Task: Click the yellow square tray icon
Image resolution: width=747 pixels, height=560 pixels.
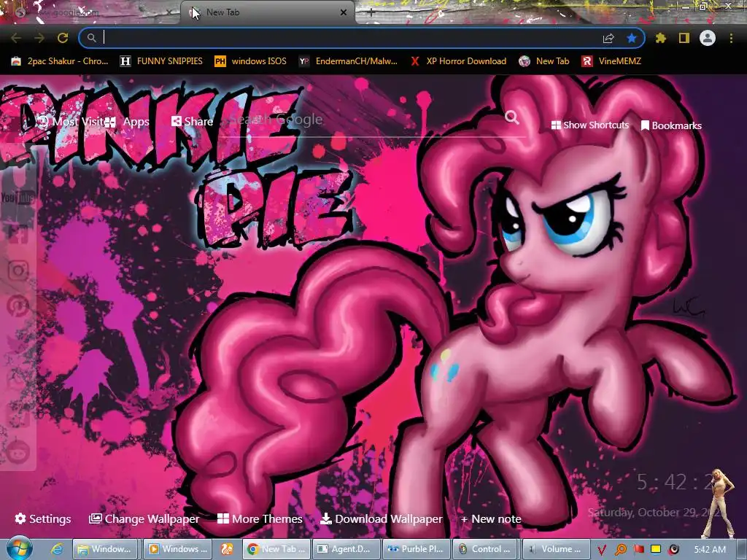Action: [x=656, y=550]
